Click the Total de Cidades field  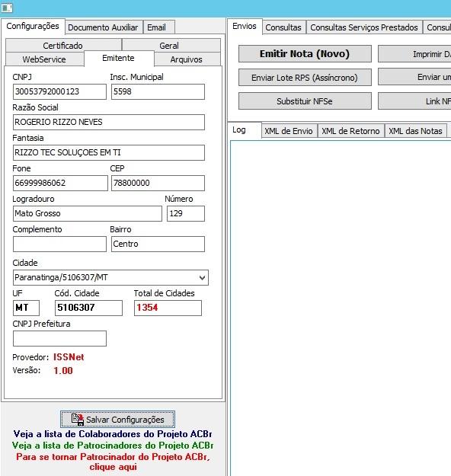168,308
